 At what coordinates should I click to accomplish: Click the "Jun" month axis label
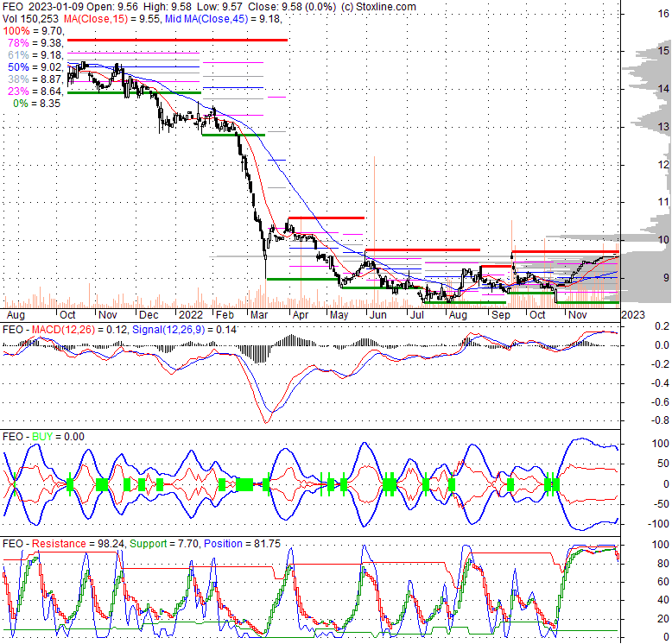tap(378, 315)
